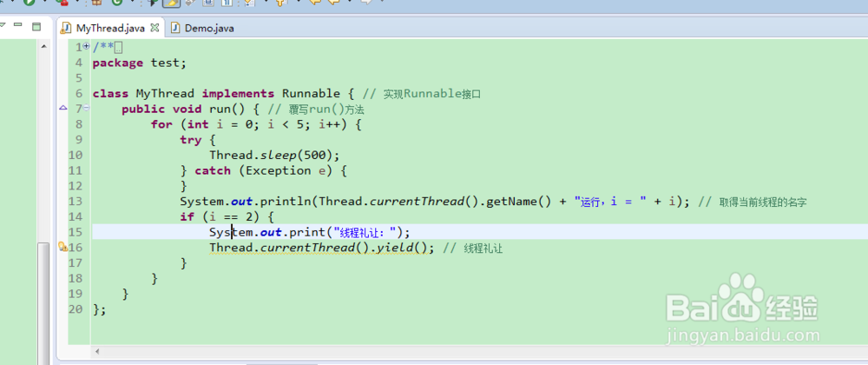Click the left panel scroll-up arrow
868x365 pixels.
43,48
